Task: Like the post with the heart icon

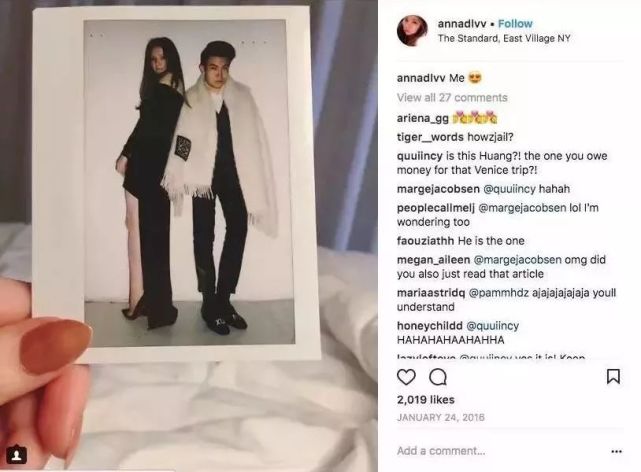Action: 406,377
